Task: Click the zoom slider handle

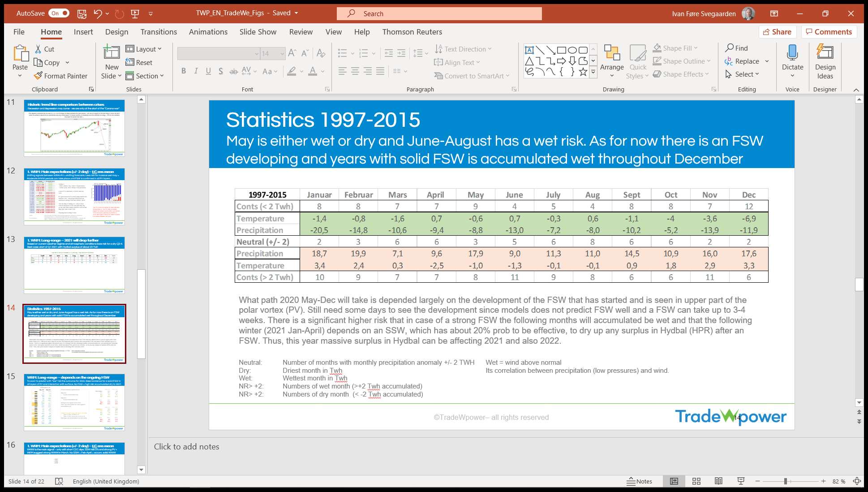Action: tap(785, 481)
